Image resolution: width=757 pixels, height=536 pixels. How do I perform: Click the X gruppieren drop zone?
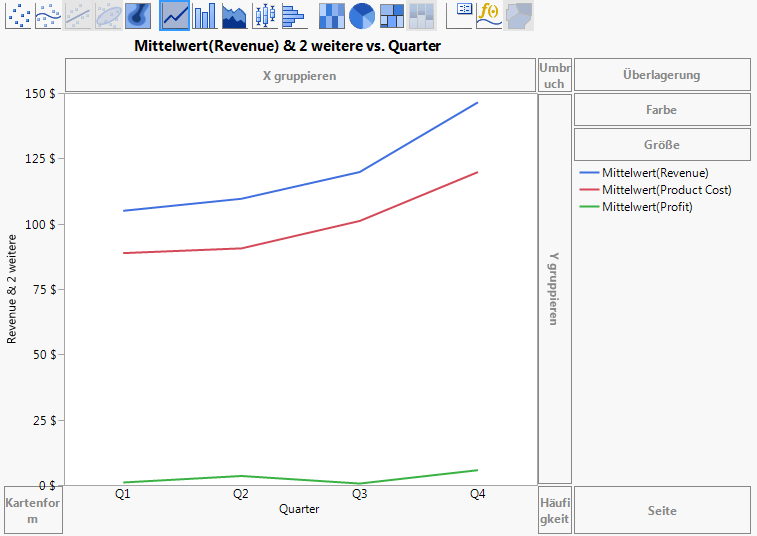pos(300,75)
